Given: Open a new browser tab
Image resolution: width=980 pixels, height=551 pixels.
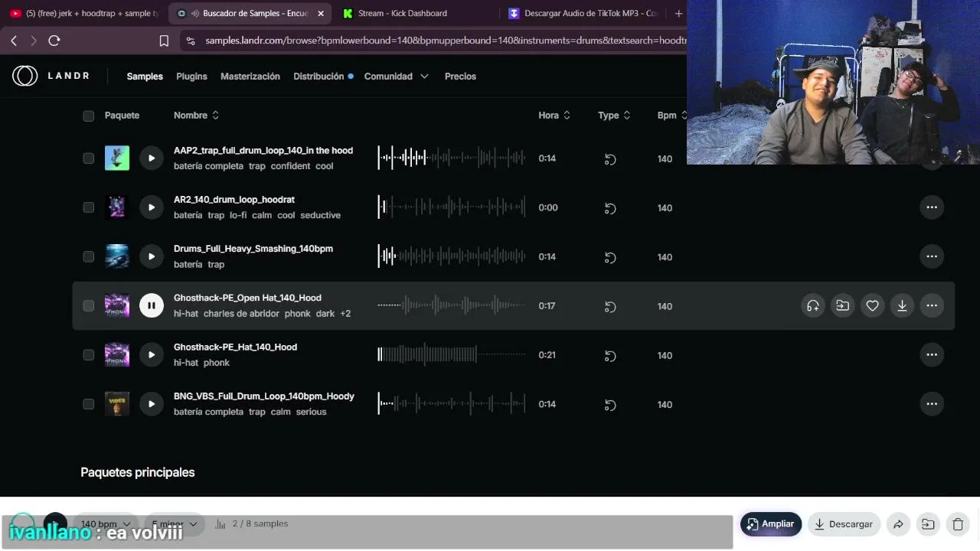Looking at the screenshot, I should pyautogui.click(x=678, y=13).
